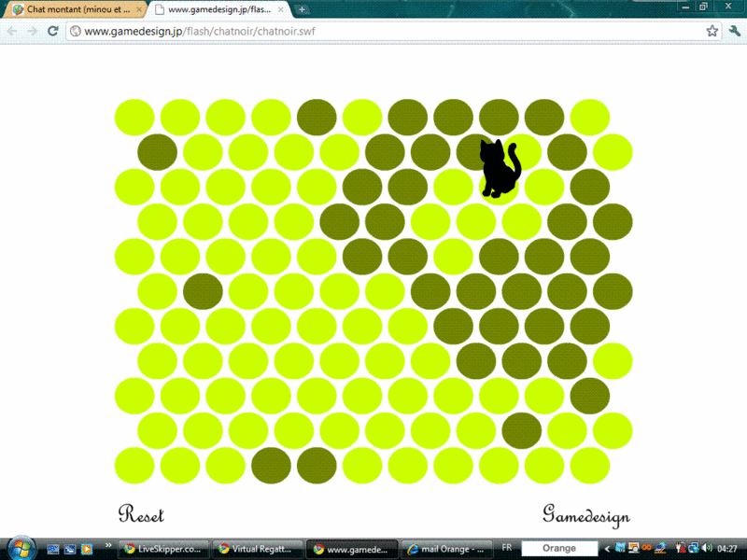Screen dimensions: 747x560
Task: Click the Orange search box in taskbar
Action: pos(559,548)
